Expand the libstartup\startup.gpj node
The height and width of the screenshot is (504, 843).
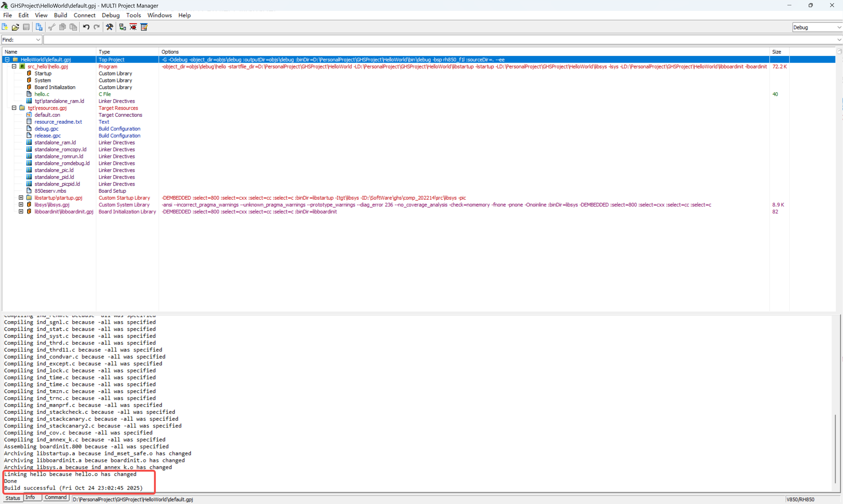click(21, 198)
